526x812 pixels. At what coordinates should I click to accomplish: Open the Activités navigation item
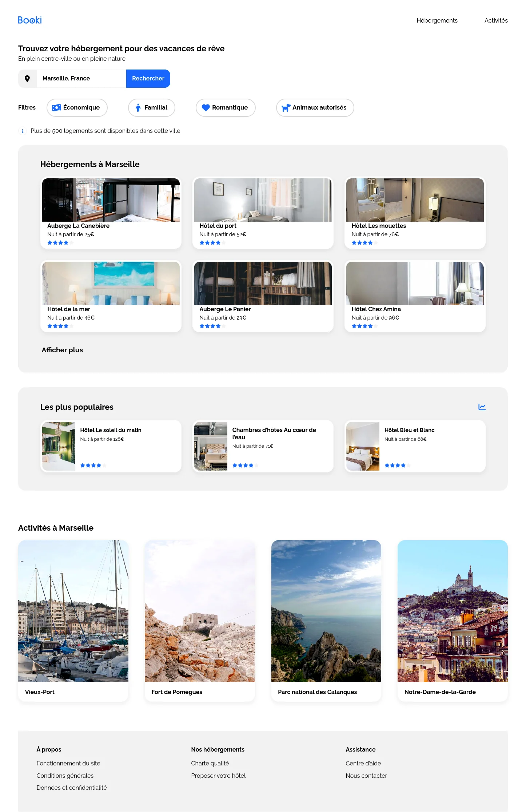tap(496, 21)
